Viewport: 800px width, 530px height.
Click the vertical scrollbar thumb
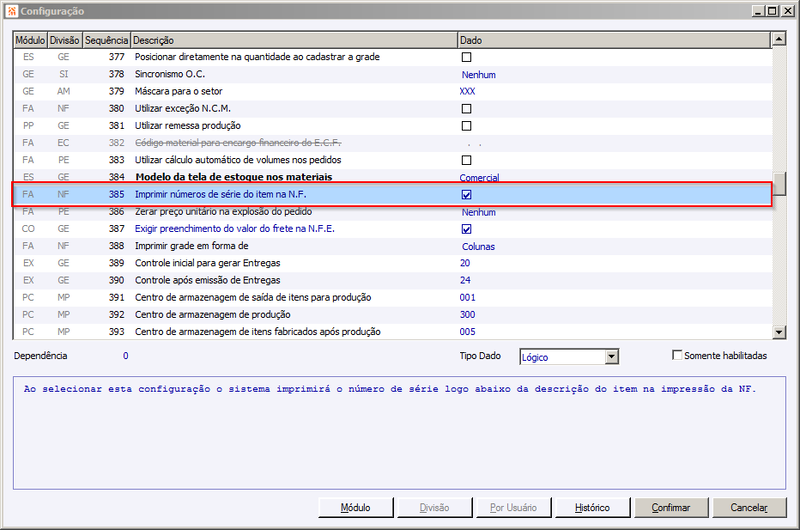click(x=779, y=184)
